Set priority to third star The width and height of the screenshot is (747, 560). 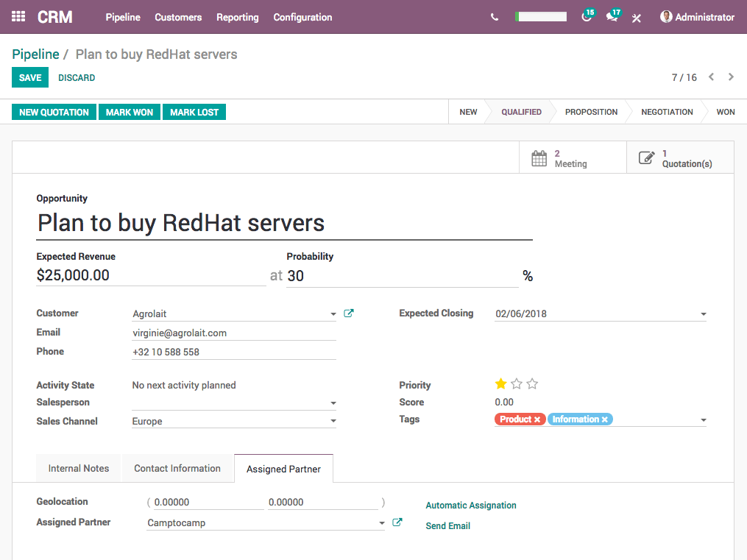(533, 384)
